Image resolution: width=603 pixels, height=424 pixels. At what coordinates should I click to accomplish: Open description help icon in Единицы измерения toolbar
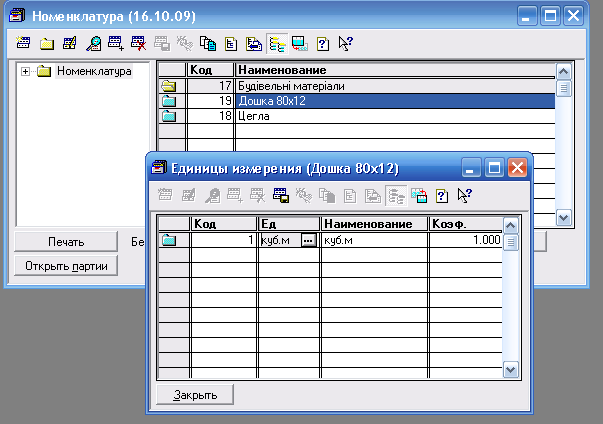pos(442,195)
